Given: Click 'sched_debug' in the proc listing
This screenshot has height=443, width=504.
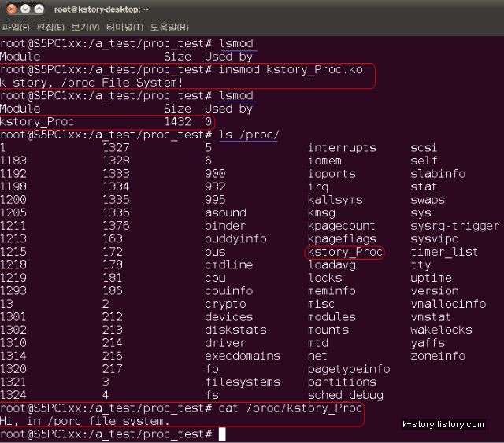Looking at the screenshot, I should pyautogui.click(x=346, y=395).
